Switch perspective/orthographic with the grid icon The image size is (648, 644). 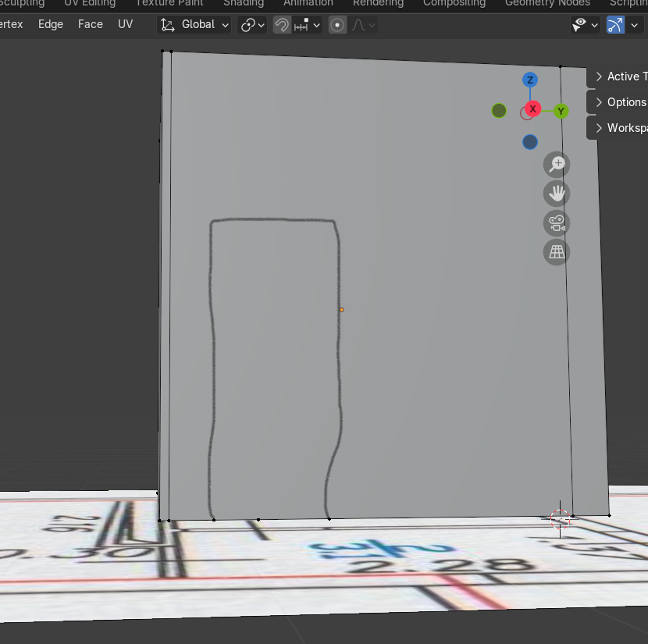[x=557, y=252]
